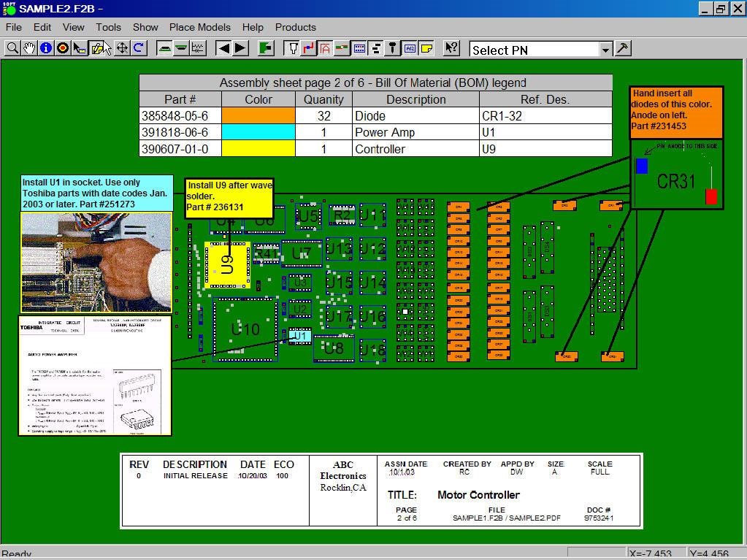Click the black T-shaped pin icon

[393, 49]
